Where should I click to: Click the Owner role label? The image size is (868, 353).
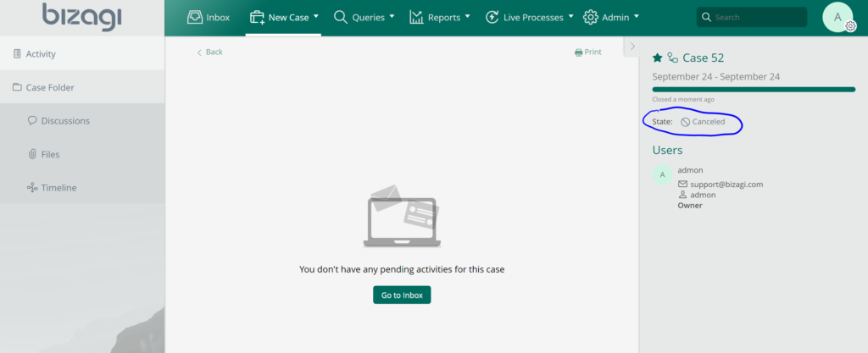tap(690, 206)
